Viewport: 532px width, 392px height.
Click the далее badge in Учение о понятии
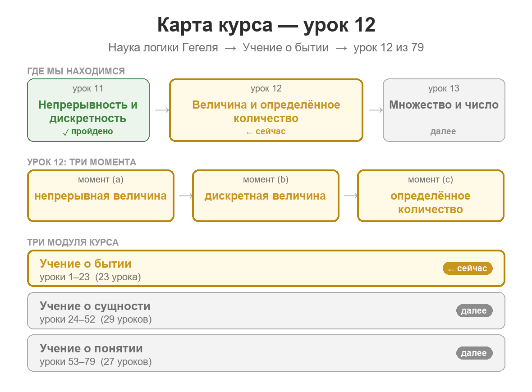474,353
